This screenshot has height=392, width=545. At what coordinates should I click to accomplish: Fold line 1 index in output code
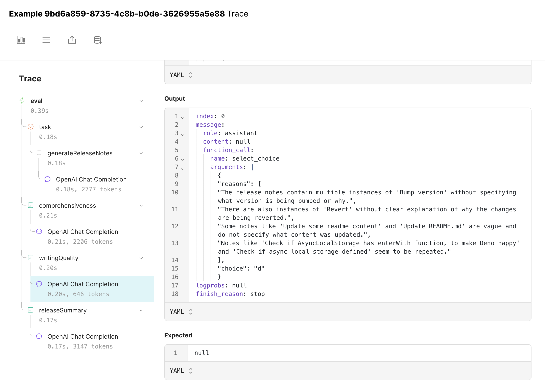pyautogui.click(x=182, y=118)
